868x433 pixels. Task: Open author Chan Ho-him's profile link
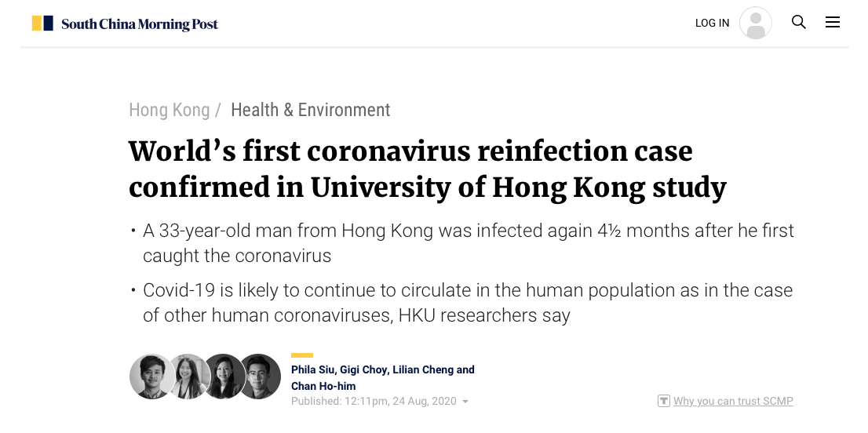[x=323, y=386]
